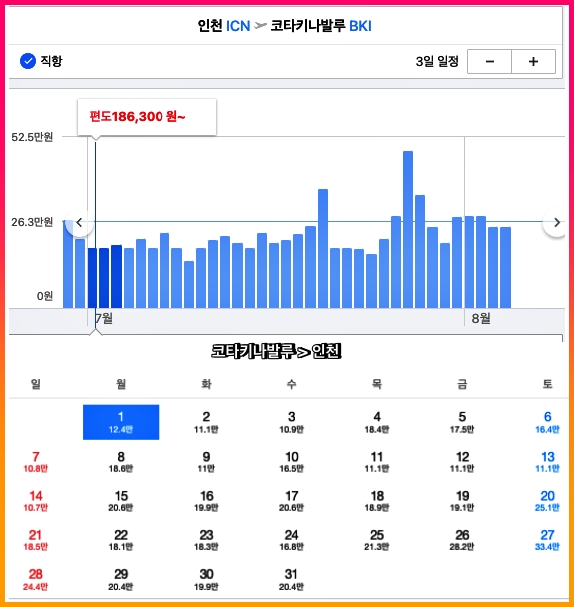Select July 4 priced 18.4만

377,422
